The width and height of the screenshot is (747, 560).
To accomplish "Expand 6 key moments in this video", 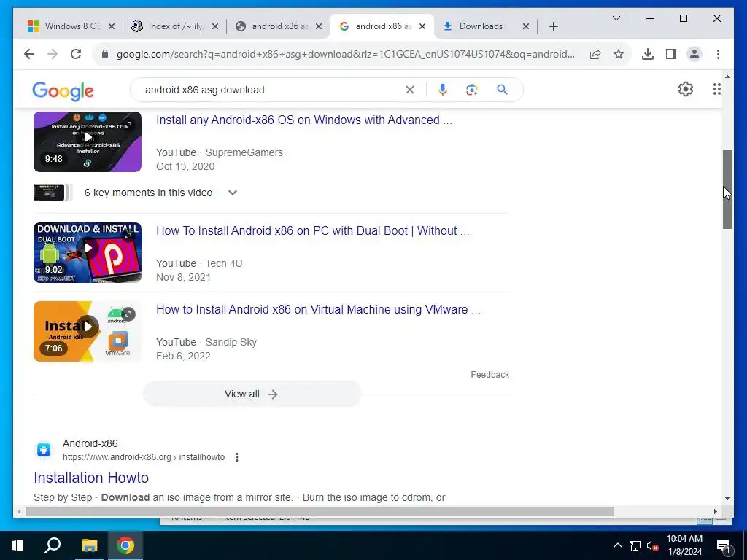I will (x=233, y=192).
